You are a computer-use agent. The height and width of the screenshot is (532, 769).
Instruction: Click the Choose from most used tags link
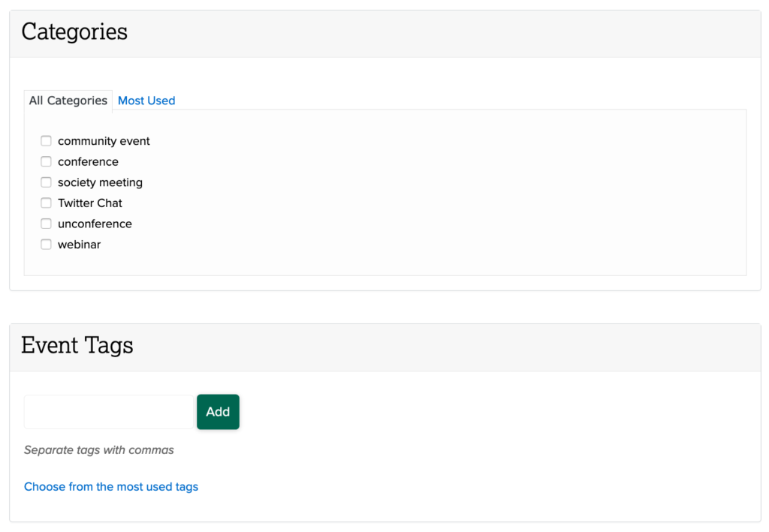pyautogui.click(x=111, y=486)
